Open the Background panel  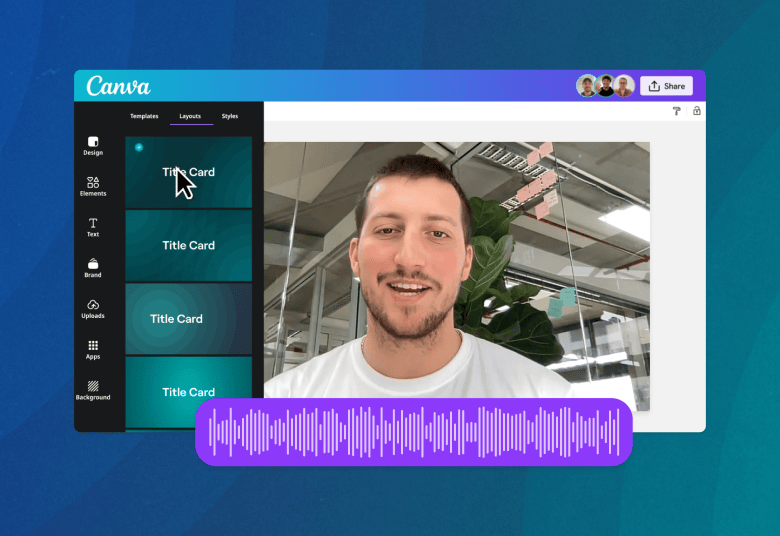93,391
